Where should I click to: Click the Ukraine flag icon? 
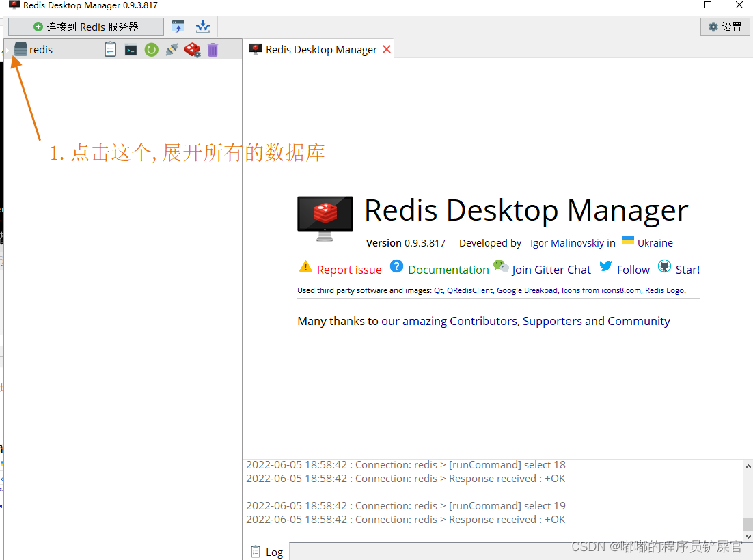click(x=628, y=240)
